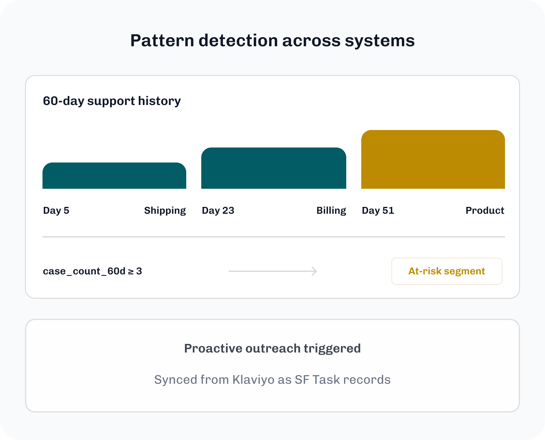
Task: Select the teal Day 5 Shipping bar
Action: click(x=114, y=176)
